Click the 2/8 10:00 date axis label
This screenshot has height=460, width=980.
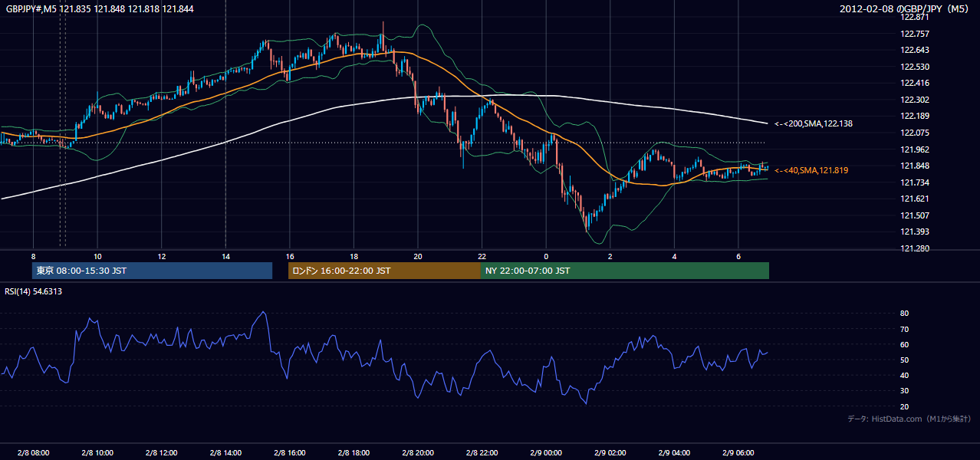(97, 453)
